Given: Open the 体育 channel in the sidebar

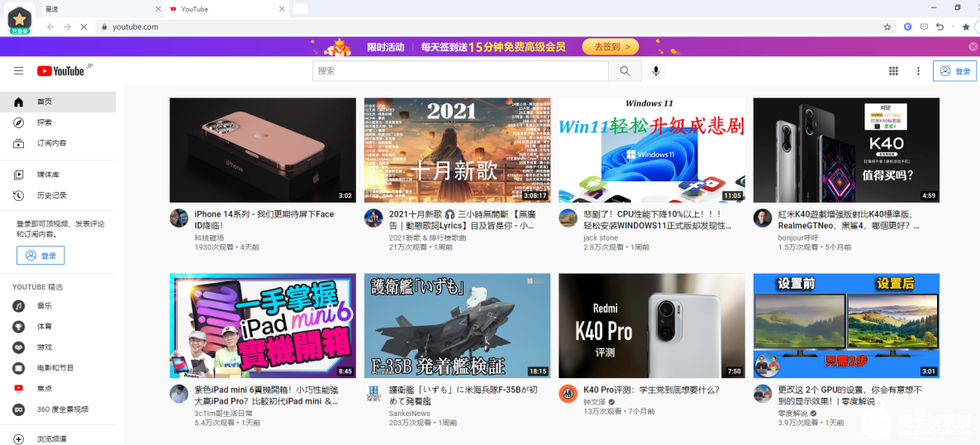Looking at the screenshot, I should (x=58, y=327).
